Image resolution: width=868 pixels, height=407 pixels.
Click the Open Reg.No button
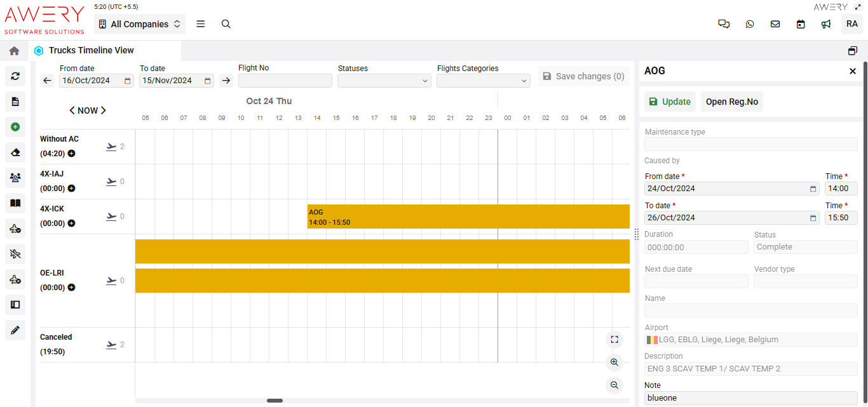click(x=731, y=102)
